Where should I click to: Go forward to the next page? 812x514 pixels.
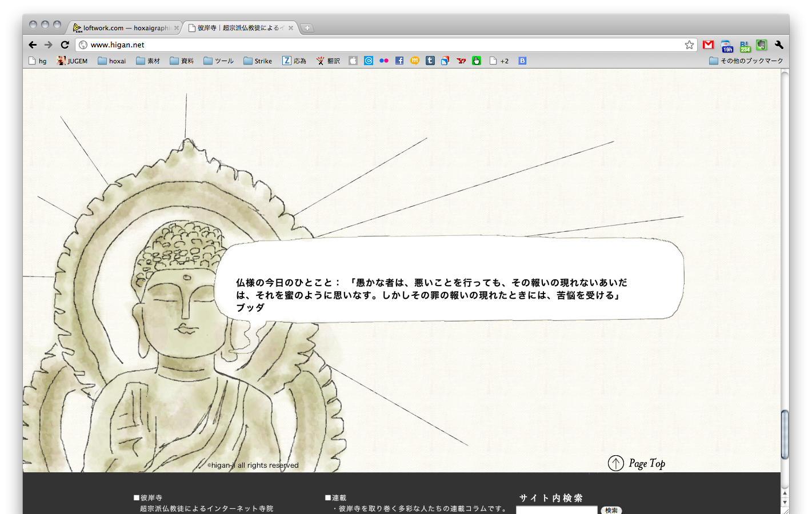coord(49,45)
